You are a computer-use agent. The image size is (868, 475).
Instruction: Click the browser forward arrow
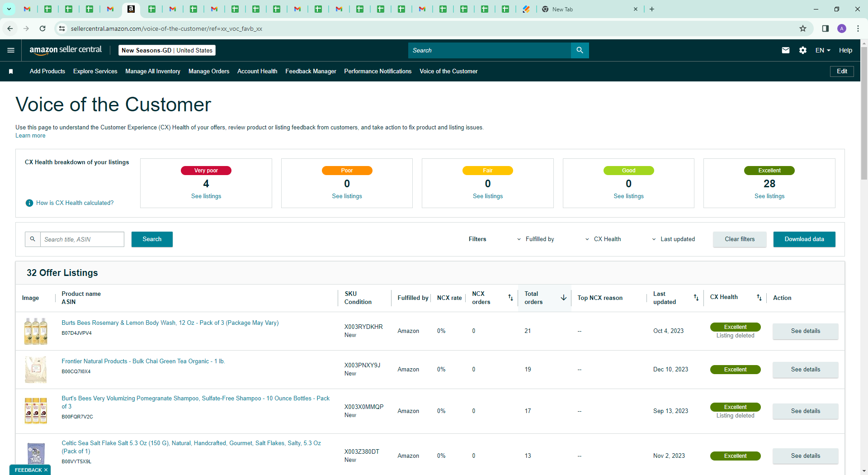click(x=26, y=28)
